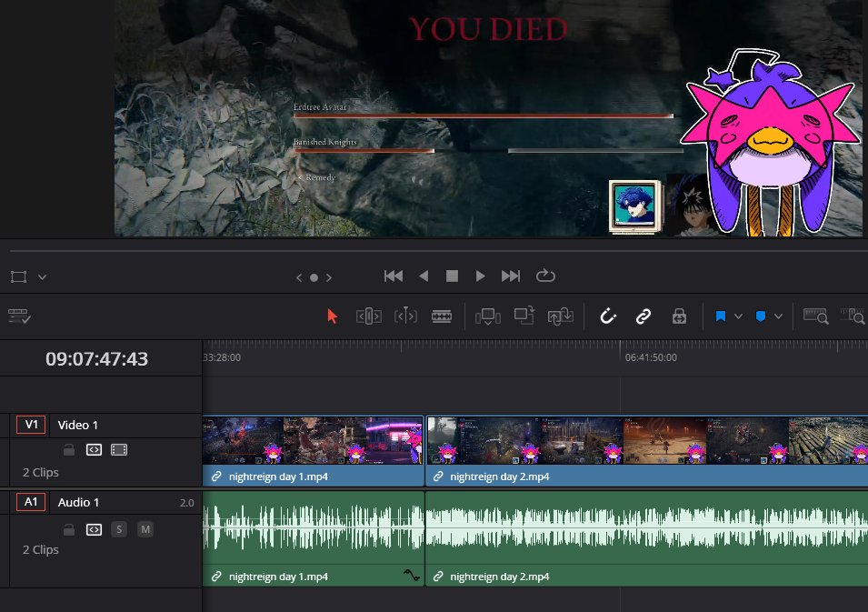Click the Detail Zoom icon

[x=853, y=316]
